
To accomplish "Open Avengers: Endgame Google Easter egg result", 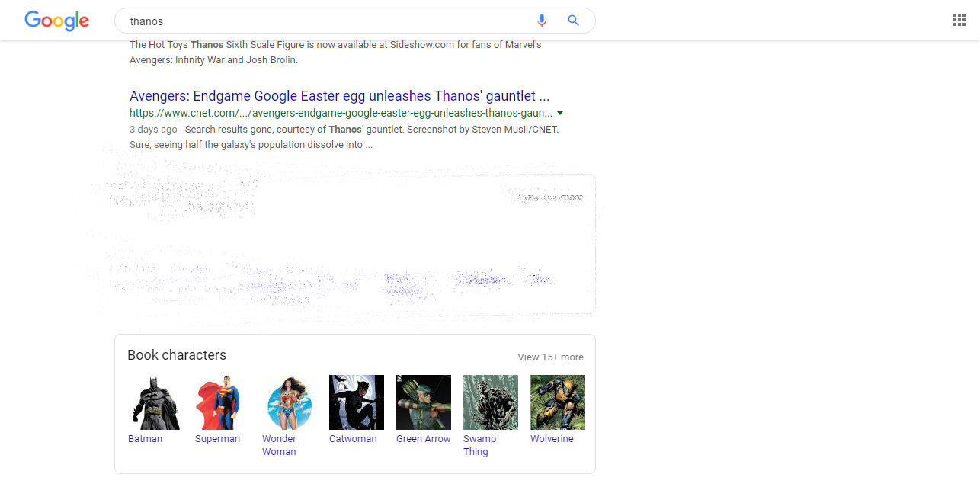I will click(340, 96).
